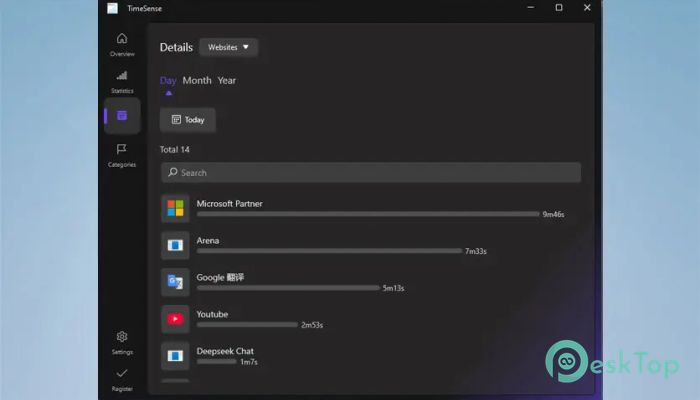Click the calendar icon in Today button
The image size is (700, 400).
[176, 120]
